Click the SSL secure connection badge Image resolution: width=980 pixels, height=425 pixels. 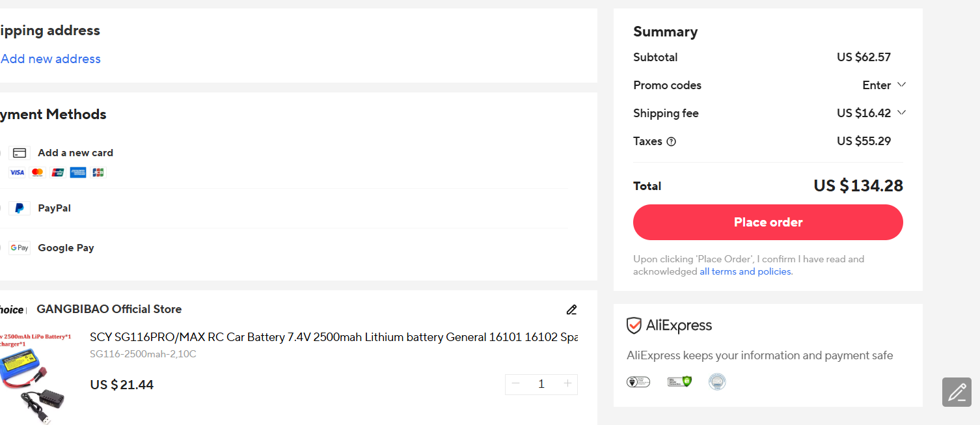tap(679, 382)
